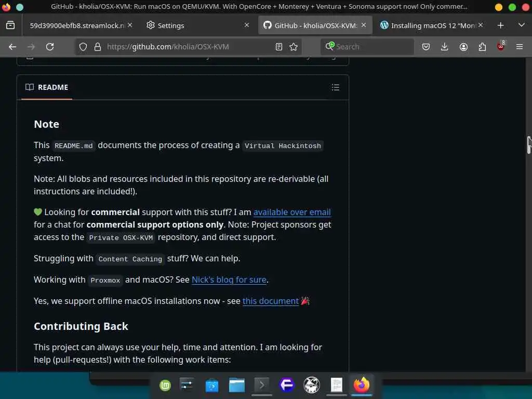The height and width of the screenshot is (399, 532).
Task: Open Firefox View in tab bar
Action: (x=10, y=25)
